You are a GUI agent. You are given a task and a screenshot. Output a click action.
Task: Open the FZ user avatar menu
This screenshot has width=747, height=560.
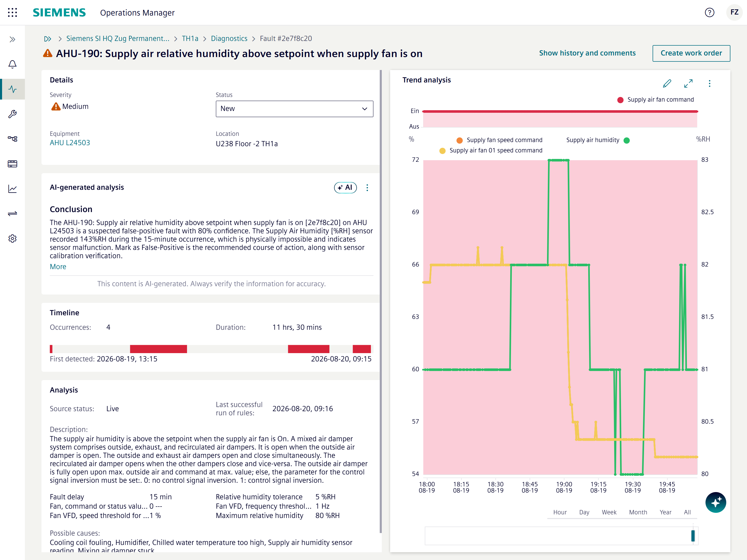734,12
